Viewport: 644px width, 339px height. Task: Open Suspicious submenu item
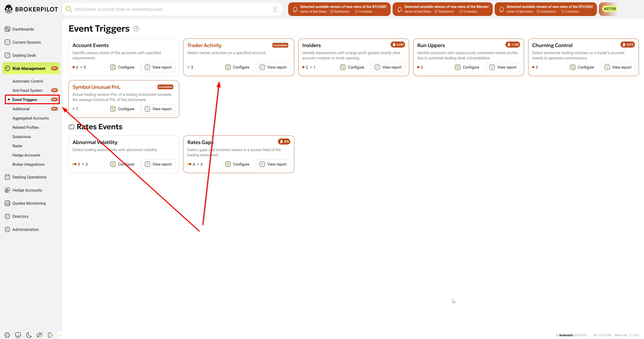tap(22, 137)
